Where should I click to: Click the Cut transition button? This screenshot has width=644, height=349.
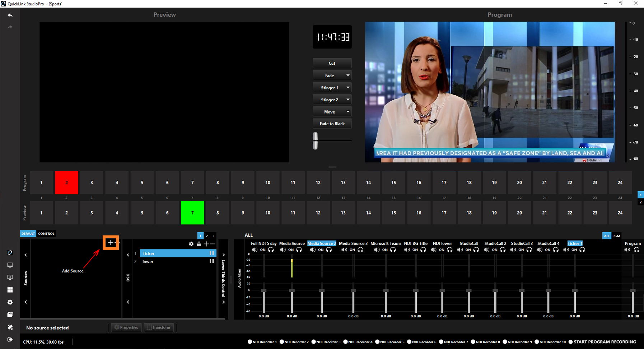[x=332, y=63]
